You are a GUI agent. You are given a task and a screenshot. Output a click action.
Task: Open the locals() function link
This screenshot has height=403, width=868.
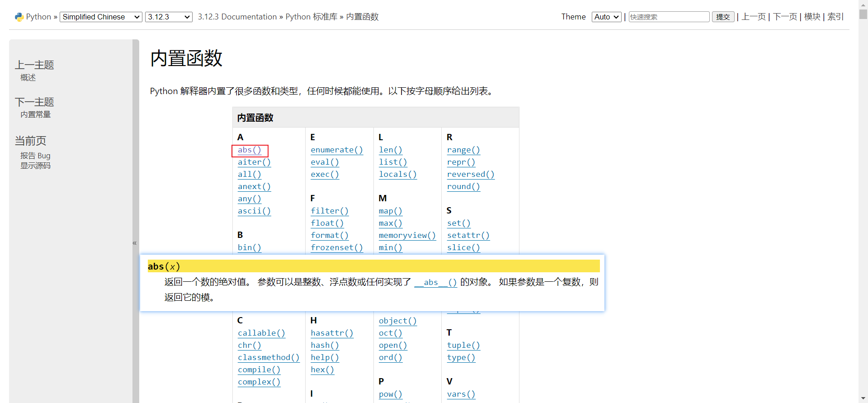pyautogui.click(x=398, y=175)
